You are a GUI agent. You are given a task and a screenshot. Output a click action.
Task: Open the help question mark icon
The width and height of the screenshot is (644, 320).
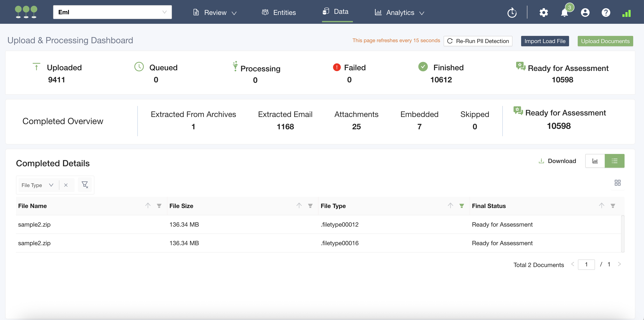[x=606, y=13]
